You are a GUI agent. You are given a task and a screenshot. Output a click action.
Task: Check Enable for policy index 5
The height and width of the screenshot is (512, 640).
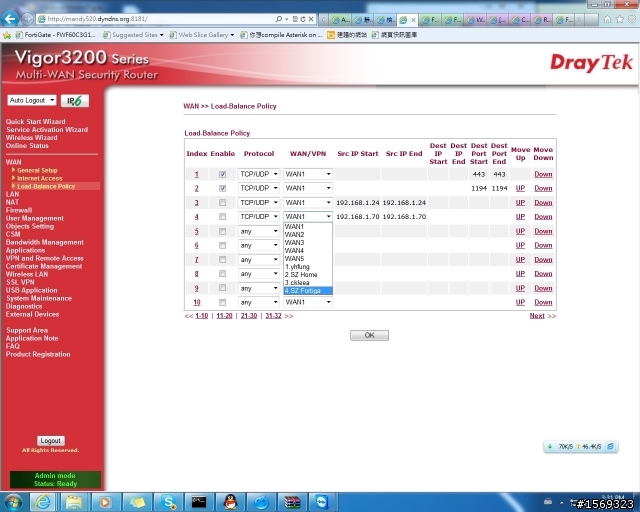click(x=222, y=232)
